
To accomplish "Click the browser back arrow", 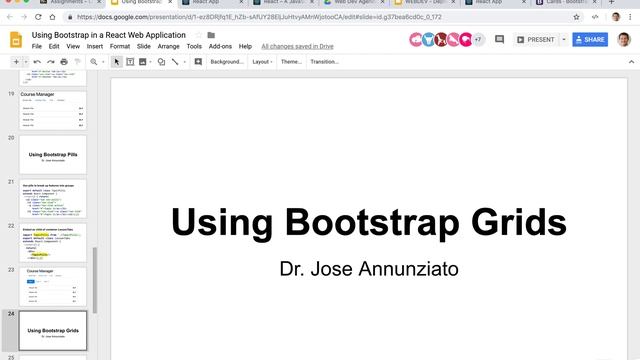I will [x=10, y=17].
